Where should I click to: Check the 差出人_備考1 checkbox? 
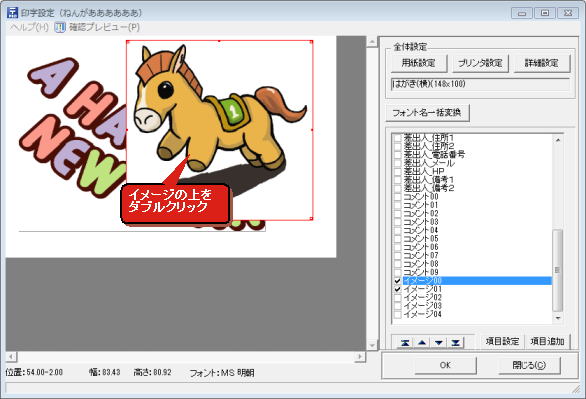click(x=397, y=180)
